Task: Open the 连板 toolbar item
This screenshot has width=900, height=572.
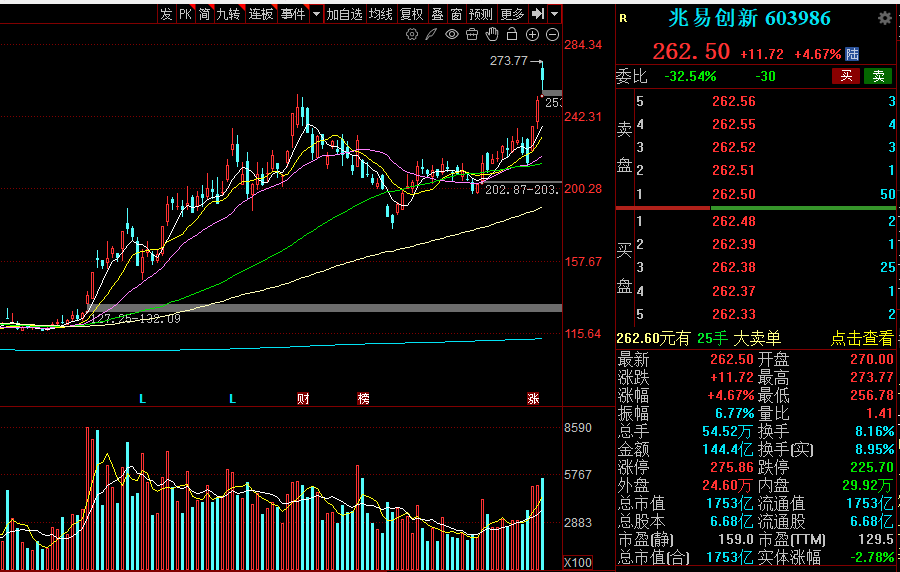Action: tap(261, 14)
